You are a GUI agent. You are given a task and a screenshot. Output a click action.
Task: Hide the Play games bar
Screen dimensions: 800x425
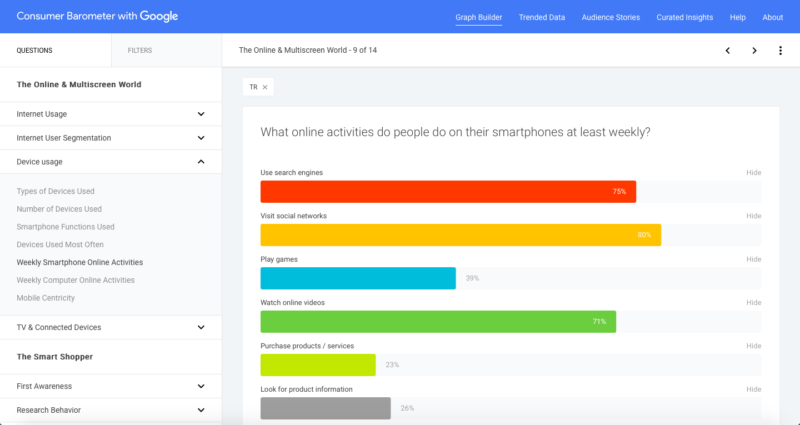[x=753, y=259]
